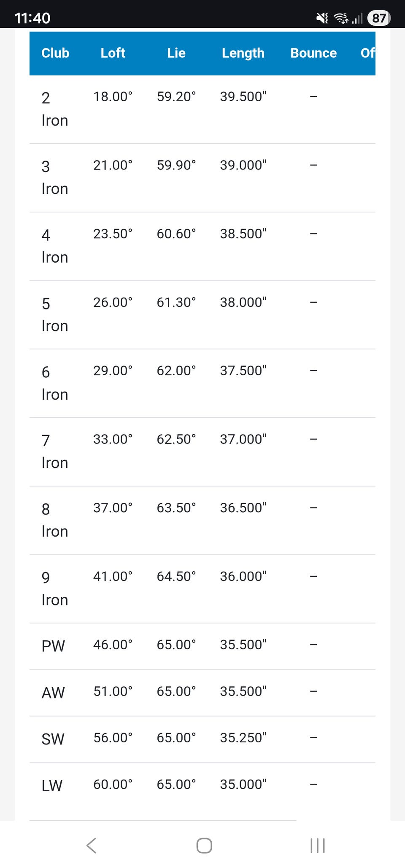Select the Club column header
405x868 pixels.
pyautogui.click(x=55, y=53)
